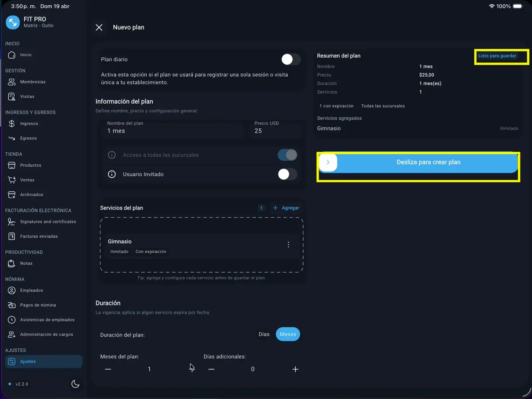Open Gimnasio service three-dot menu
Image resolution: width=532 pixels, height=399 pixels.
click(x=288, y=244)
